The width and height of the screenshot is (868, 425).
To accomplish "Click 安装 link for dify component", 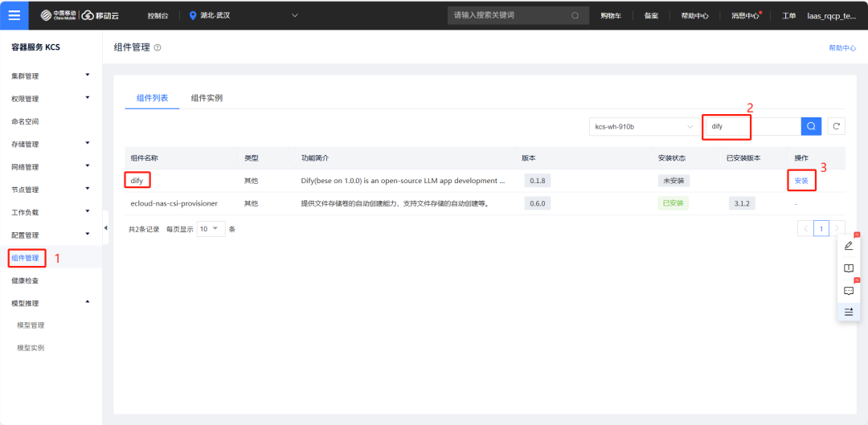I will pos(800,181).
